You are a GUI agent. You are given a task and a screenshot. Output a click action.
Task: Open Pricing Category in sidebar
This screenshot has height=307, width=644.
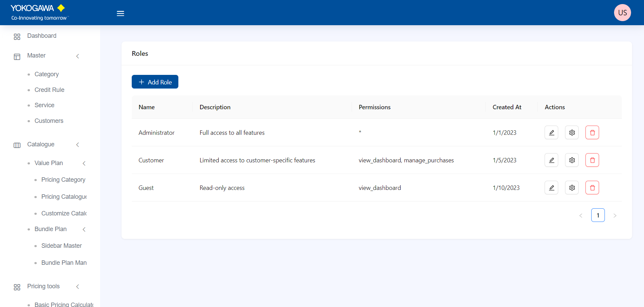pyautogui.click(x=63, y=180)
